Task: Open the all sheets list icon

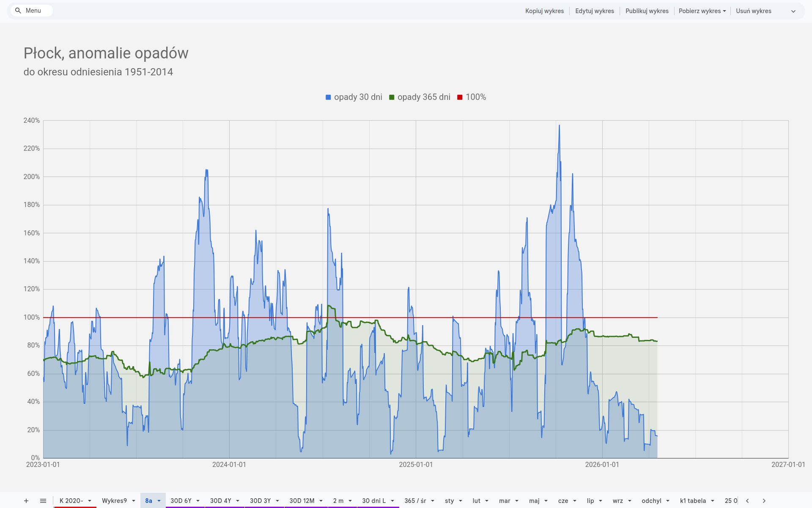Action: (x=43, y=501)
